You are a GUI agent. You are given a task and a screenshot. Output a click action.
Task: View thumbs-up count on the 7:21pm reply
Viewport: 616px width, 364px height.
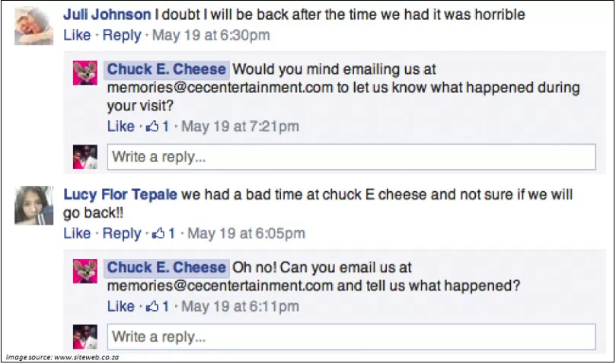[x=161, y=126]
